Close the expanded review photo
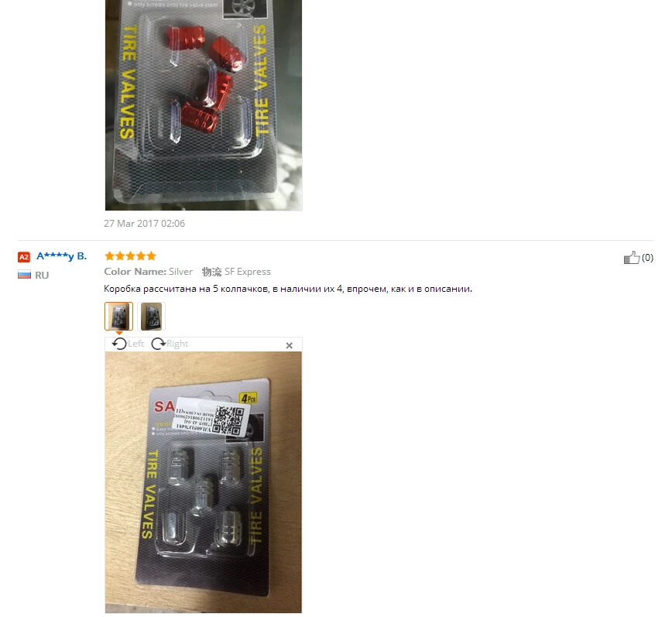Image resolution: width=672 pixels, height=617 pixels. click(x=290, y=345)
